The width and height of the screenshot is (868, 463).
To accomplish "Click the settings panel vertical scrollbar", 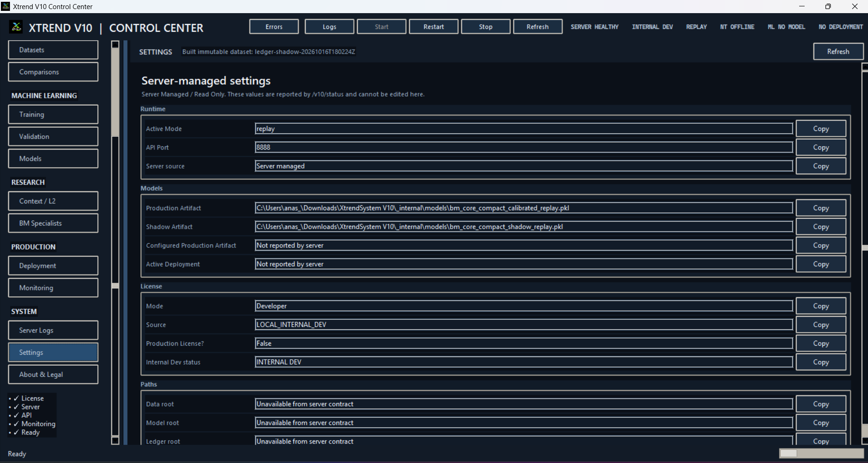I will pos(865,254).
